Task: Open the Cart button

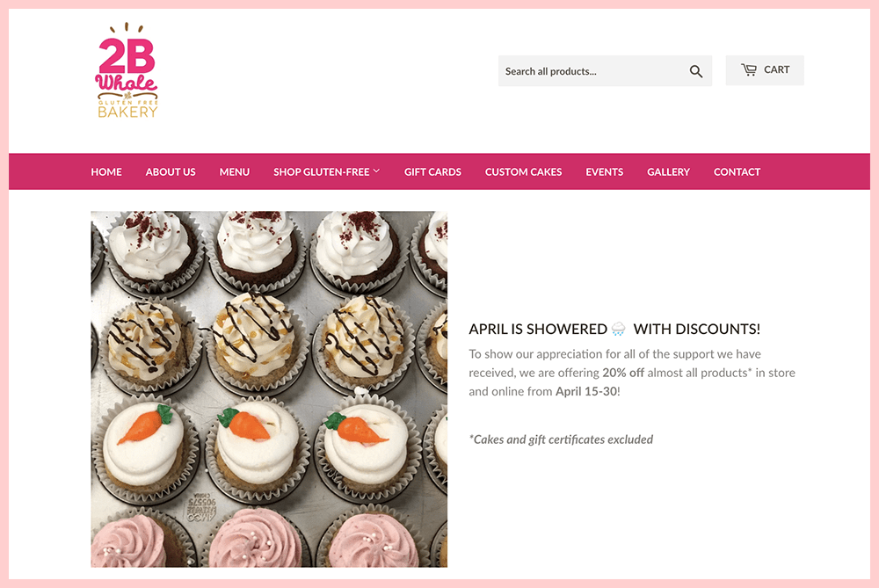Action: coord(765,70)
